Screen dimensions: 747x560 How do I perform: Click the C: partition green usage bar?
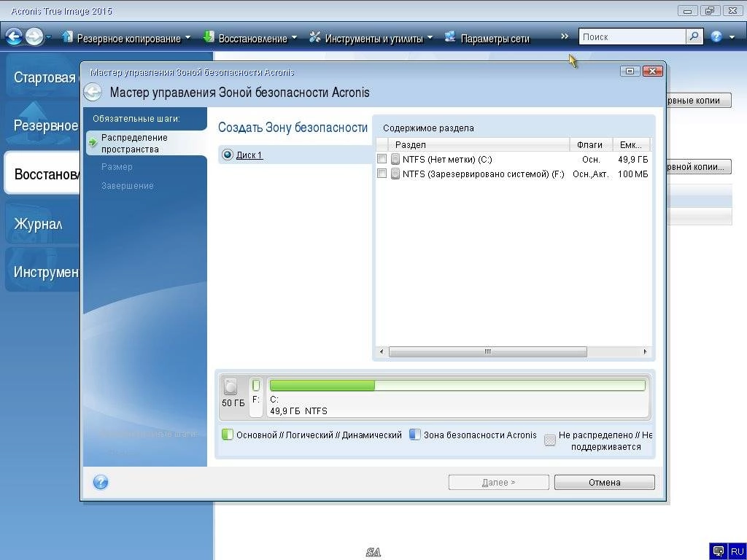click(322, 385)
